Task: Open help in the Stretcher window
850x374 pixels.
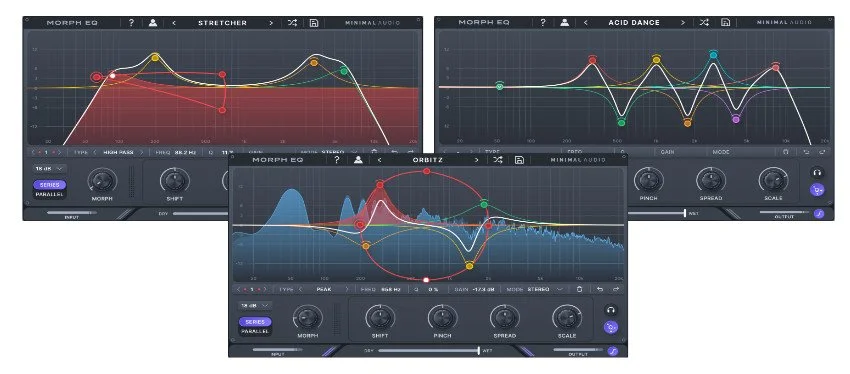Action: [x=131, y=23]
